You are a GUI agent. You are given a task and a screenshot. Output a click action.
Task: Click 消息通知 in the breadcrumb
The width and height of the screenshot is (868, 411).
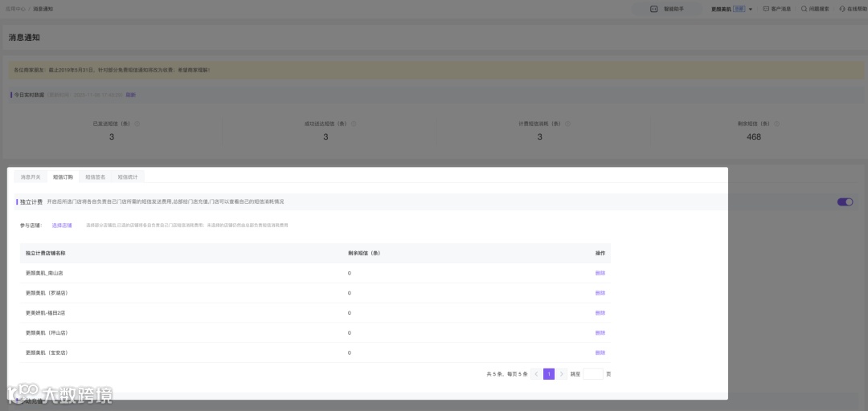(43, 10)
